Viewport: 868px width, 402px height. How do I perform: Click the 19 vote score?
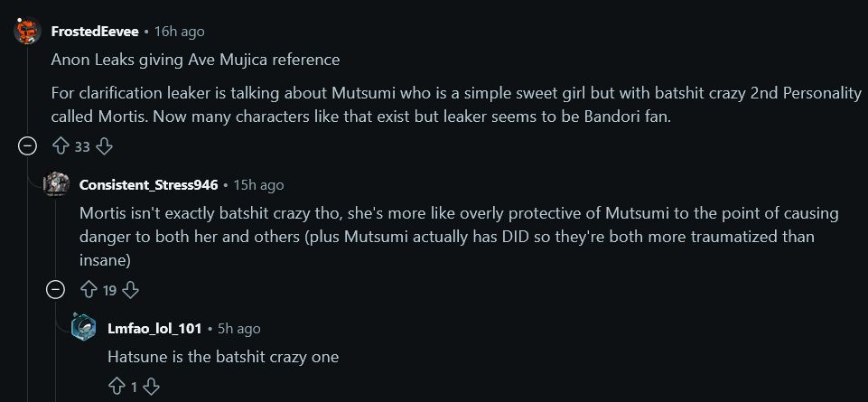pyautogui.click(x=109, y=291)
